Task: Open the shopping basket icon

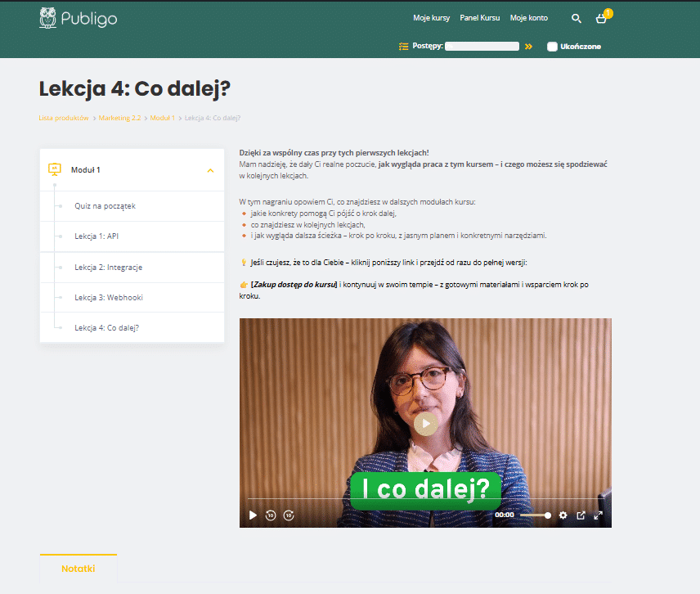Action: [x=601, y=18]
